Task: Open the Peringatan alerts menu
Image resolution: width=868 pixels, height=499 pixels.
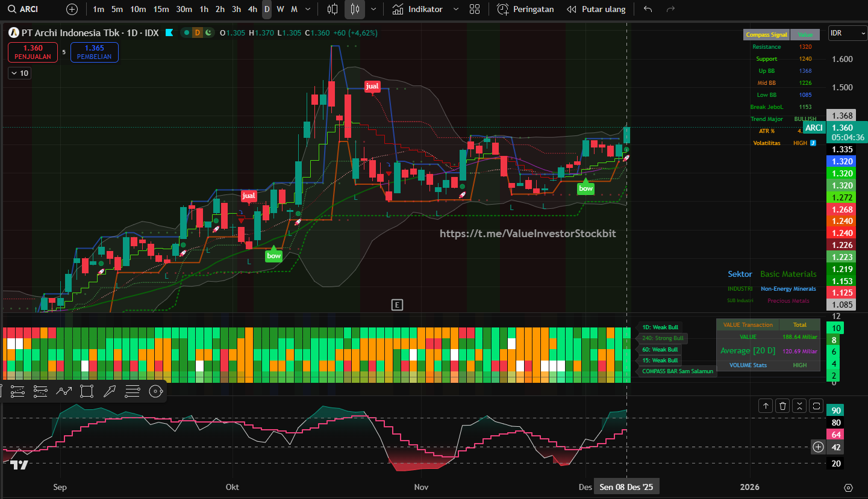Action: (525, 9)
